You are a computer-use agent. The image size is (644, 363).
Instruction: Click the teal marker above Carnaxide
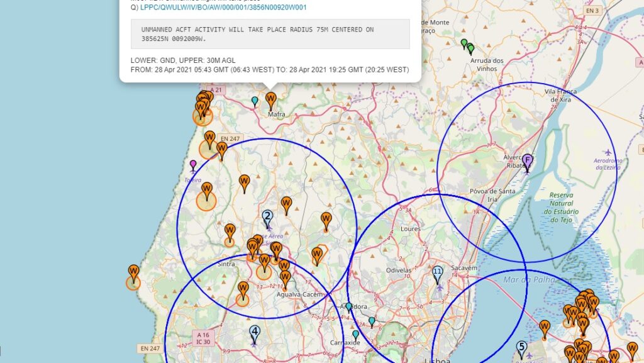[x=356, y=334]
